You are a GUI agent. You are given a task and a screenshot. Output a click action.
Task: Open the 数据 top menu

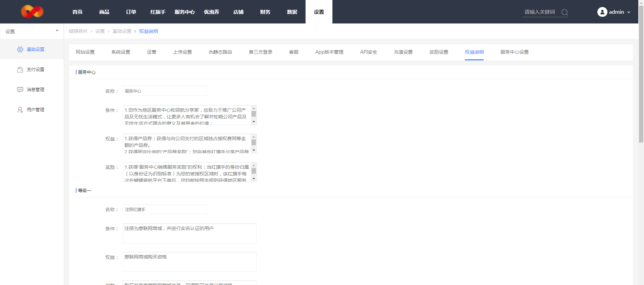tap(292, 12)
